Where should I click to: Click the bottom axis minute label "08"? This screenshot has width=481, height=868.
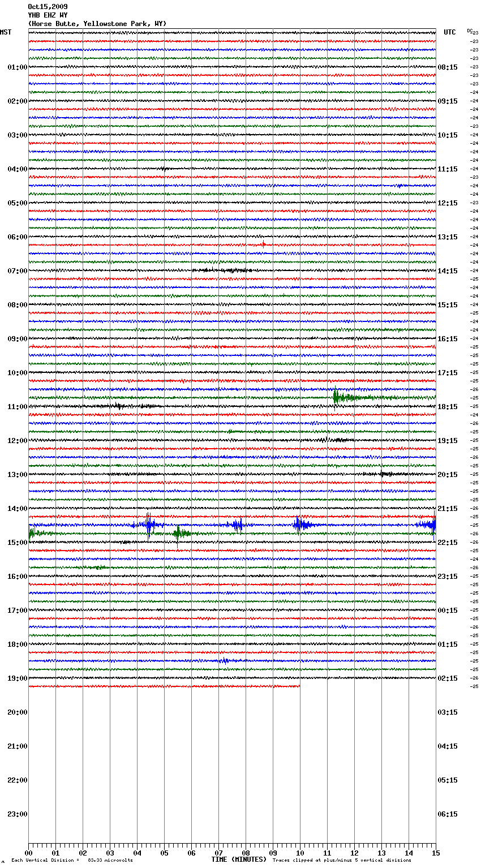tap(246, 853)
